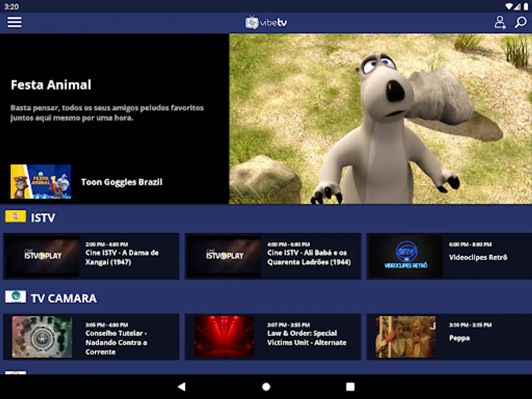Screen dimensions: 532x399
Task: Tap the Ali Babá ISTV Play thumbnail
Action: [x=224, y=256]
